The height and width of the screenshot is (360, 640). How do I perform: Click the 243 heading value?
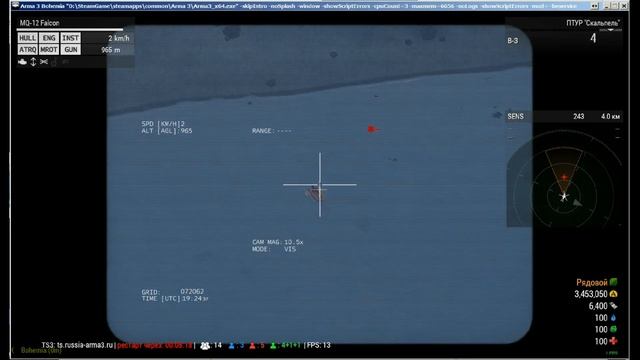[578, 116]
